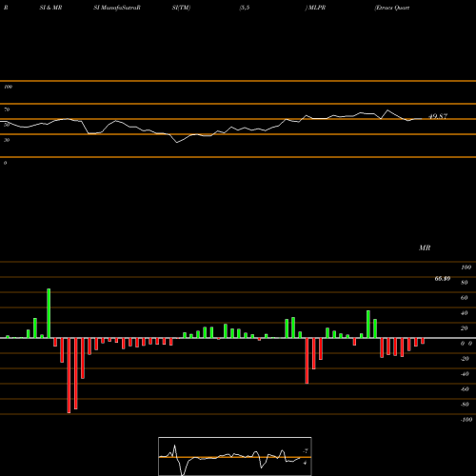This screenshot has height=476, width=476.
Task: Click the 'MR' label above the bar chart
Action: 425,248
